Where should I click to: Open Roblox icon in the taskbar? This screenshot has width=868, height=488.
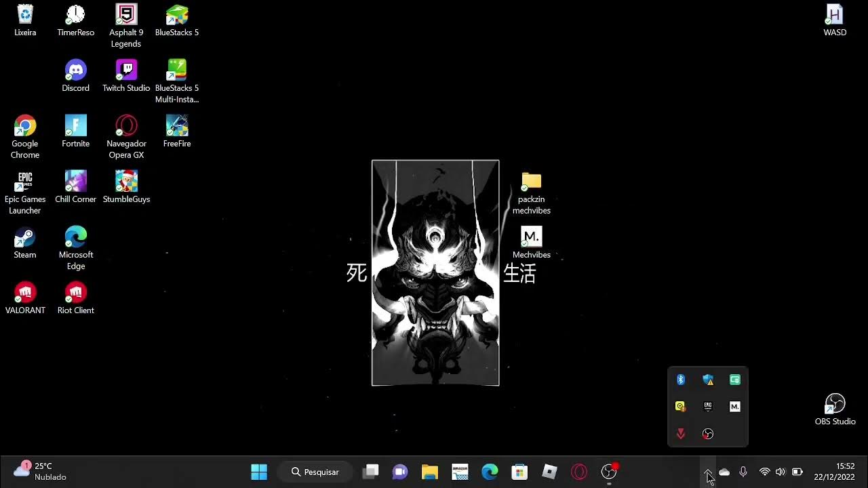tap(549, 472)
